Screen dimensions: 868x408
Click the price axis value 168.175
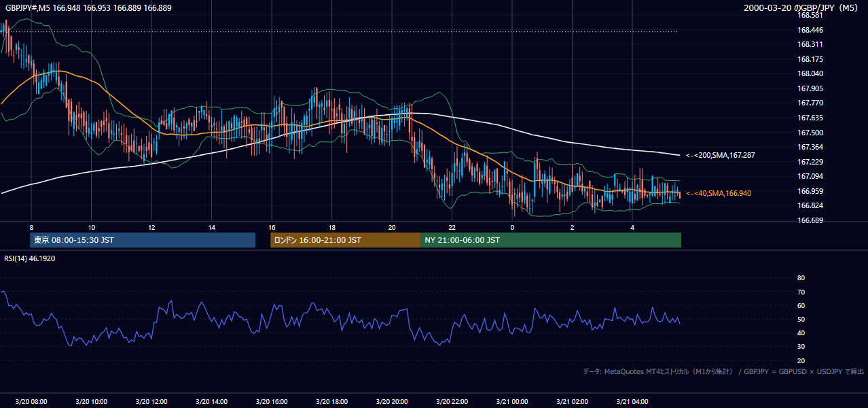(x=810, y=59)
